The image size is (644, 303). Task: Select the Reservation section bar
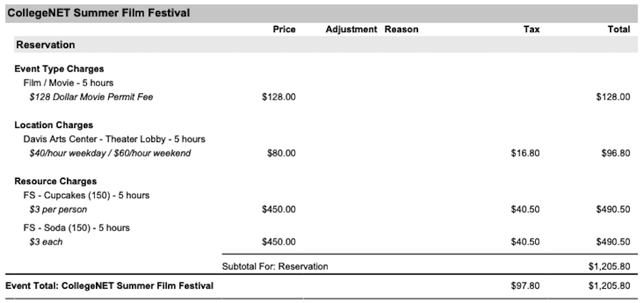[326, 44]
